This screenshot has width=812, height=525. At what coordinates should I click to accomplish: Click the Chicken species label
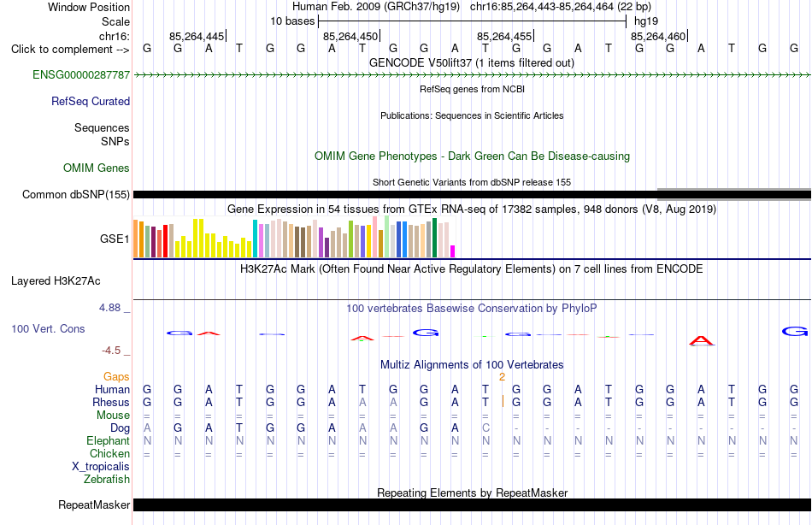tap(109, 453)
